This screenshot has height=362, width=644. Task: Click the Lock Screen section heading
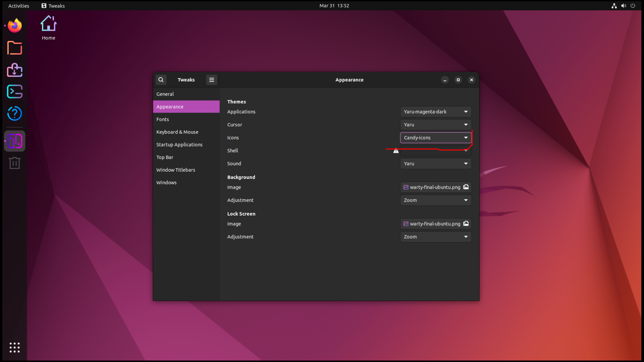point(241,214)
